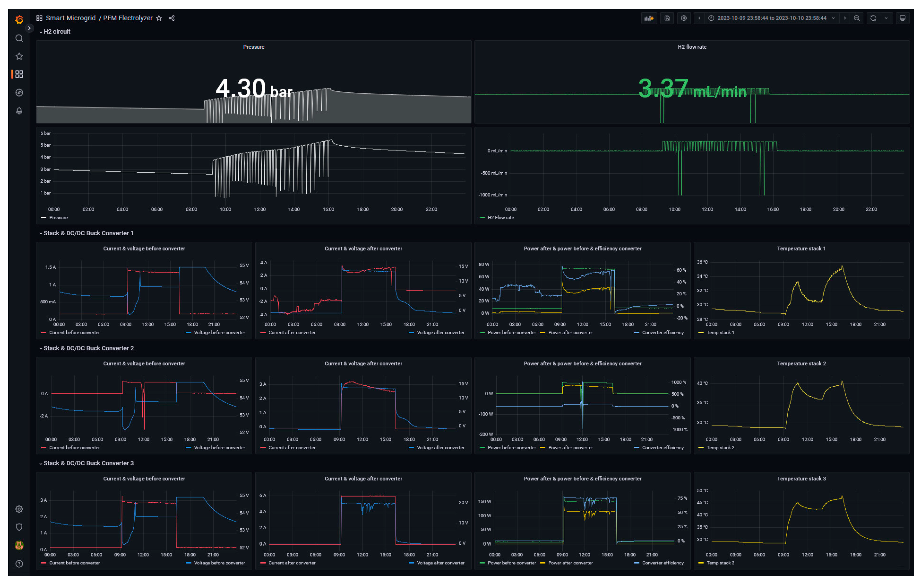924x584 pixels.
Task: Click the zoom out time range button
Action: pyautogui.click(x=856, y=18)
